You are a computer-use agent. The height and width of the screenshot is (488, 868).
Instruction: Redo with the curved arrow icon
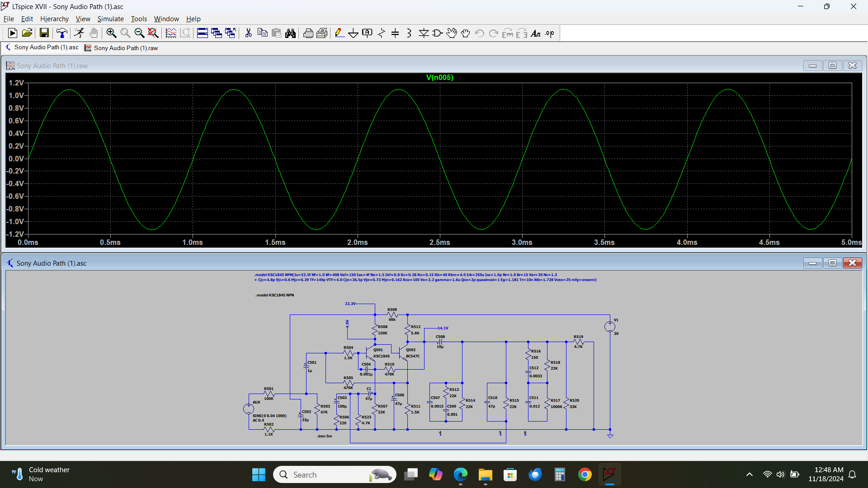pos(494,33)
